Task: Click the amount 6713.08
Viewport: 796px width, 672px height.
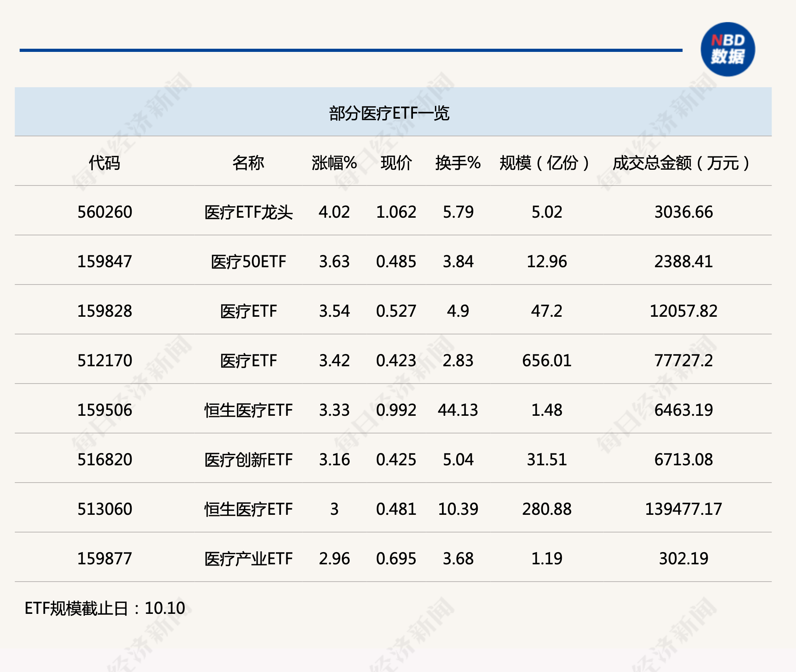Action: [683, 460]
